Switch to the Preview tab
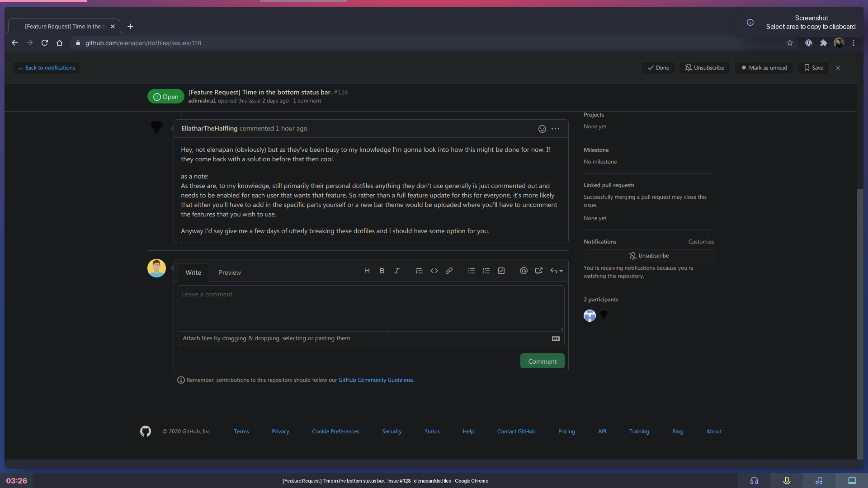 (230, 272)
